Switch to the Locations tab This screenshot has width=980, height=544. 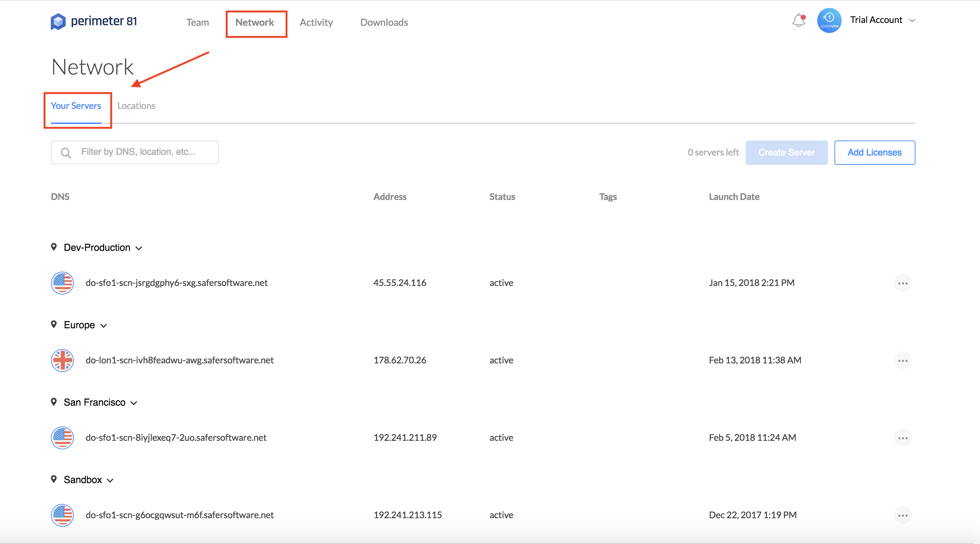click(x=136, y=106)
